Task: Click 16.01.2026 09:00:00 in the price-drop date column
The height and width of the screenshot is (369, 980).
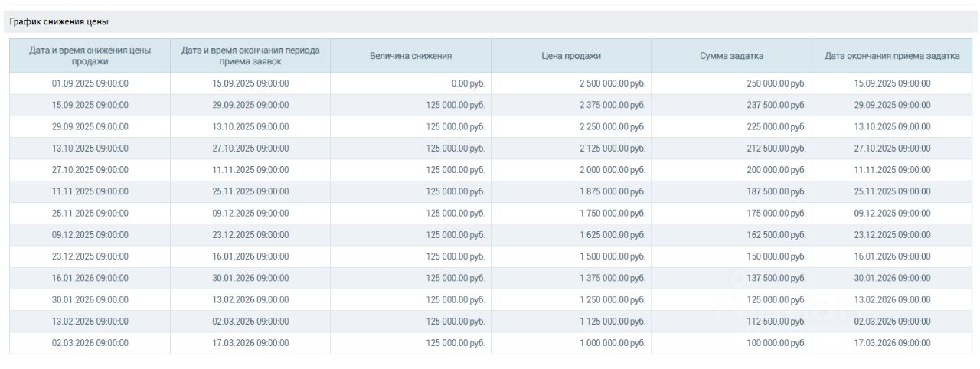Action: point(90,278)
